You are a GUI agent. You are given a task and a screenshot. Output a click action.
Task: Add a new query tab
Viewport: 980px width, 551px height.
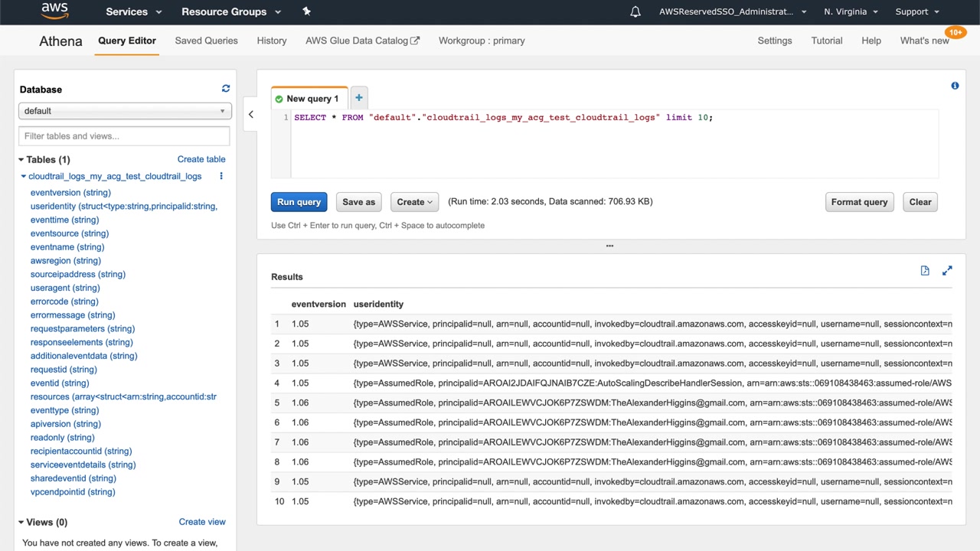click(358, 98)
